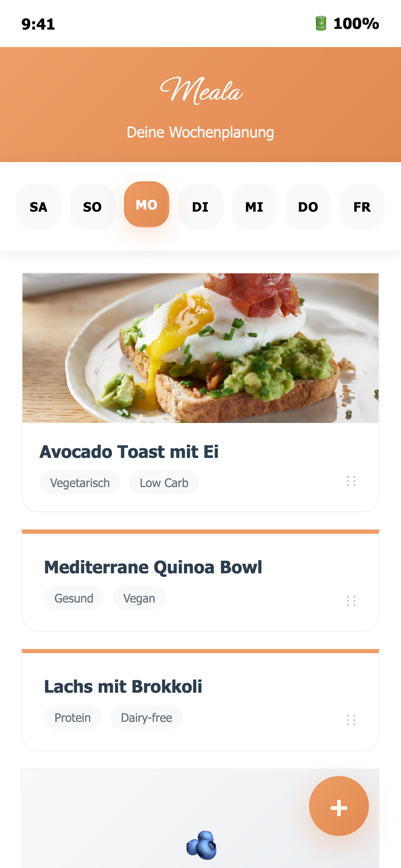Select the Vegan tag on Quinoa Bowl
This screenshot has width=401, height=868.
139,598
